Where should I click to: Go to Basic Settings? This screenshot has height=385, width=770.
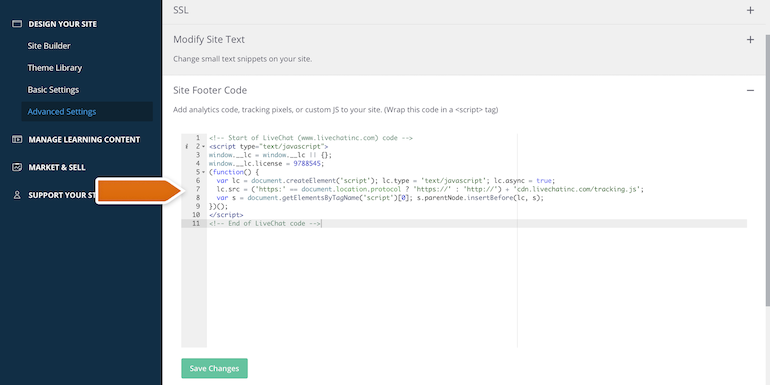click(53, 90)
